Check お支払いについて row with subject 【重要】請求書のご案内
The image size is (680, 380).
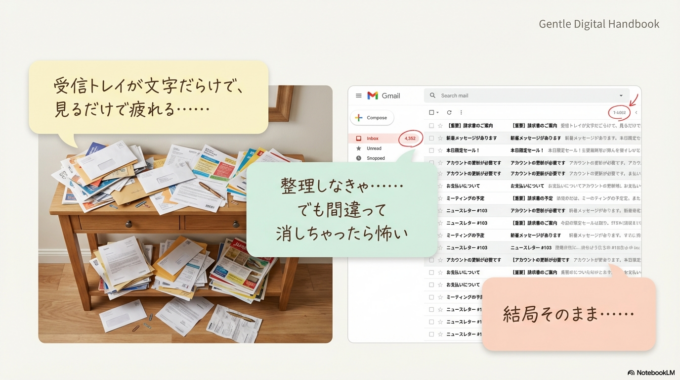pyautogui.click(x=431, y=272)
